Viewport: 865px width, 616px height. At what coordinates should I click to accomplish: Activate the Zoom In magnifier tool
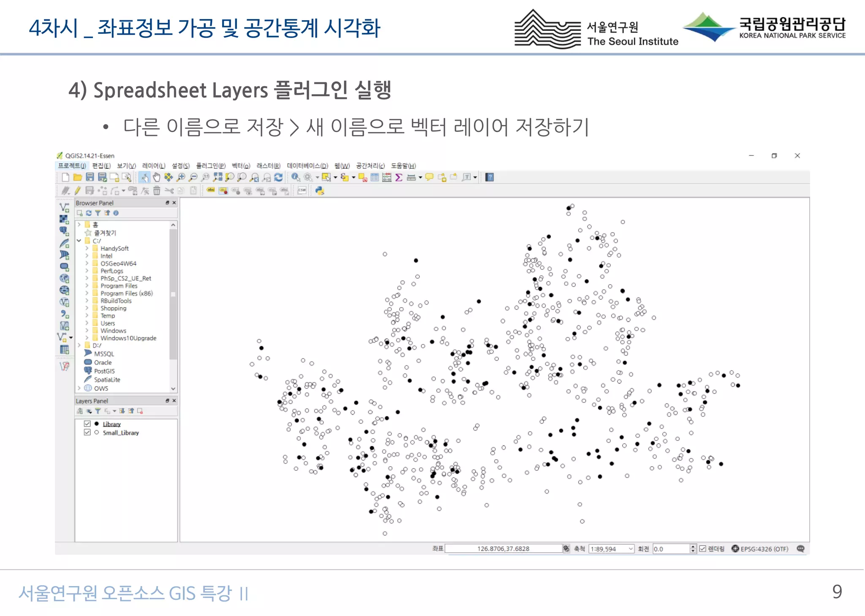pos(181,177)
